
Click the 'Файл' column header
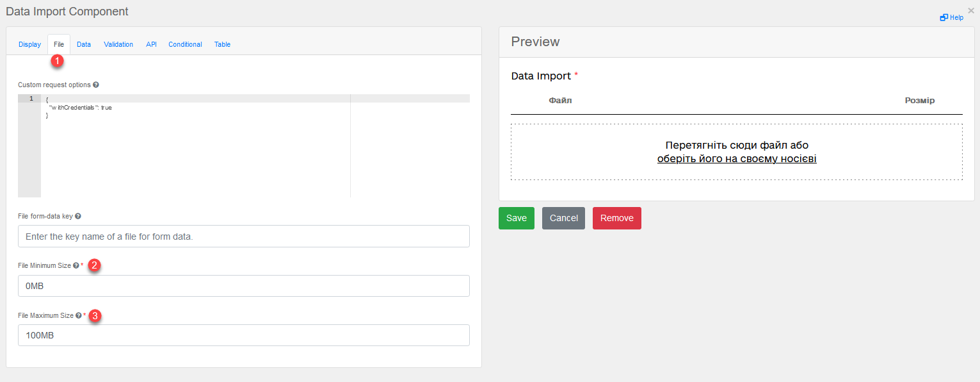(560, 101)
